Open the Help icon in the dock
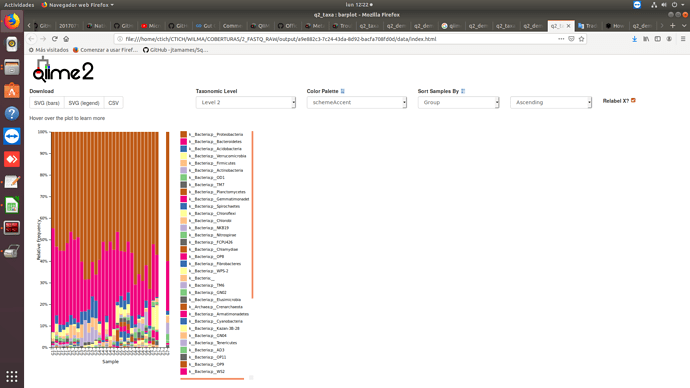Viewport: 690px width, 388px height. coord(12,113)
